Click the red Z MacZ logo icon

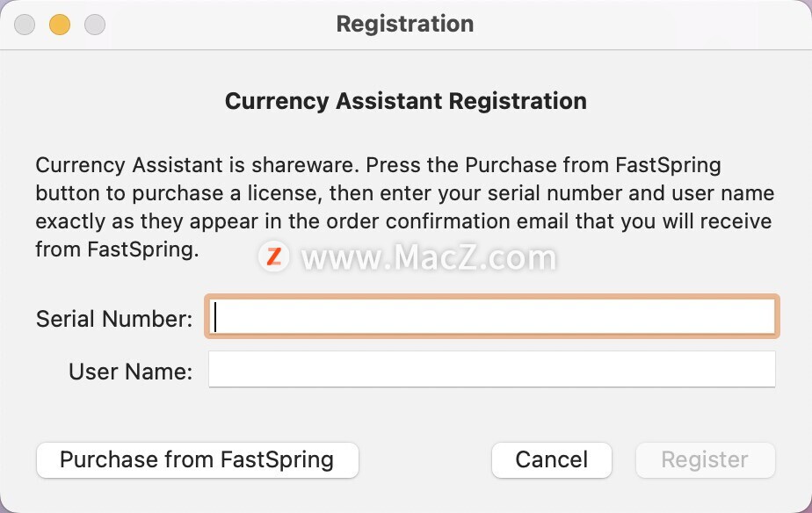click(274, 256)
